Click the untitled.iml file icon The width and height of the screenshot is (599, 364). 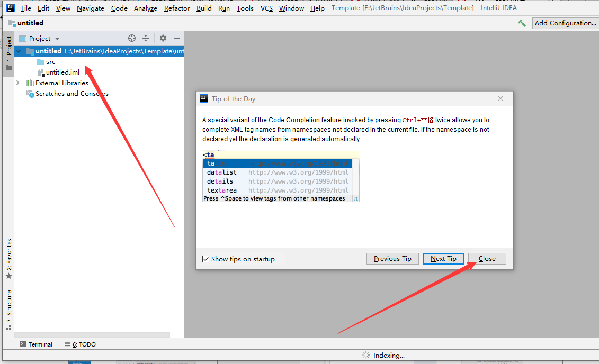click(x=41, y=72)
